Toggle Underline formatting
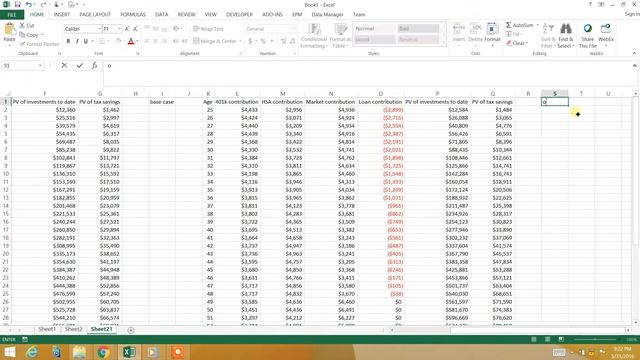 pos(85,41)
